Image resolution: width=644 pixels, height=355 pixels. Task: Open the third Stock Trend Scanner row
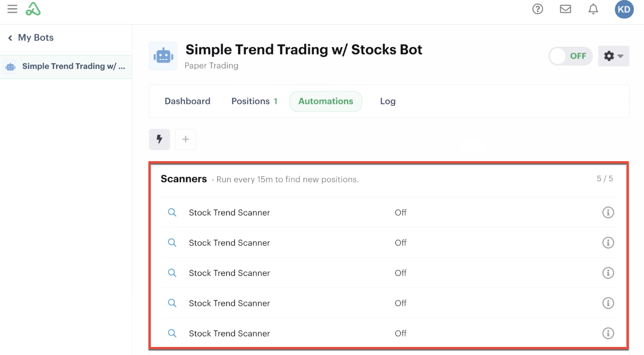point(389,273)
